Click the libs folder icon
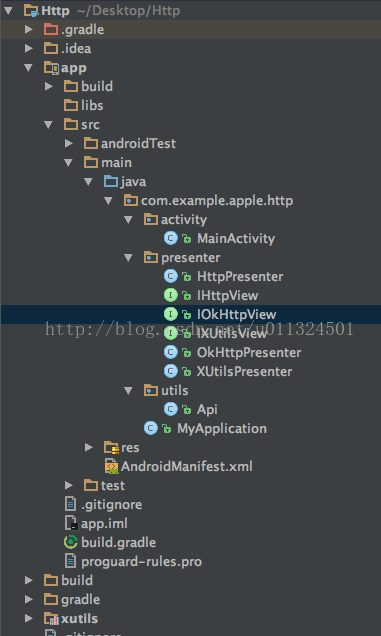The image size is (381, 636). tap(71, 105)
